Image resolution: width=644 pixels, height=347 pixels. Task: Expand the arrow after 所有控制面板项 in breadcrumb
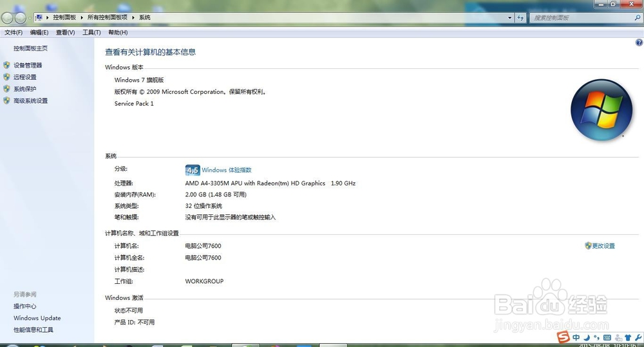[x=133, y=17]
